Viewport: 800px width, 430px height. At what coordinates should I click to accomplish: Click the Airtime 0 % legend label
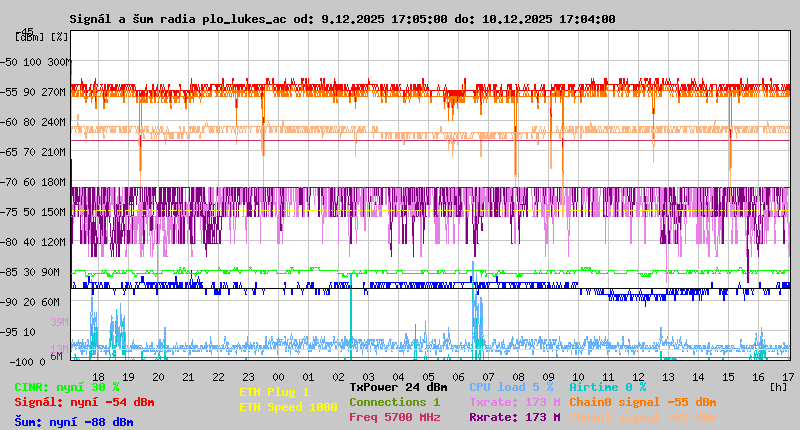[x=608, y=388]
